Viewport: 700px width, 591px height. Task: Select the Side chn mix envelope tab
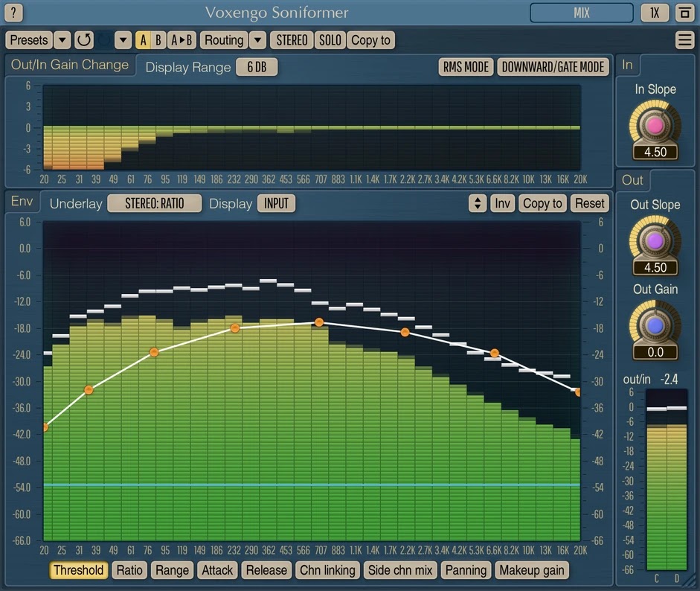[400, 570]
